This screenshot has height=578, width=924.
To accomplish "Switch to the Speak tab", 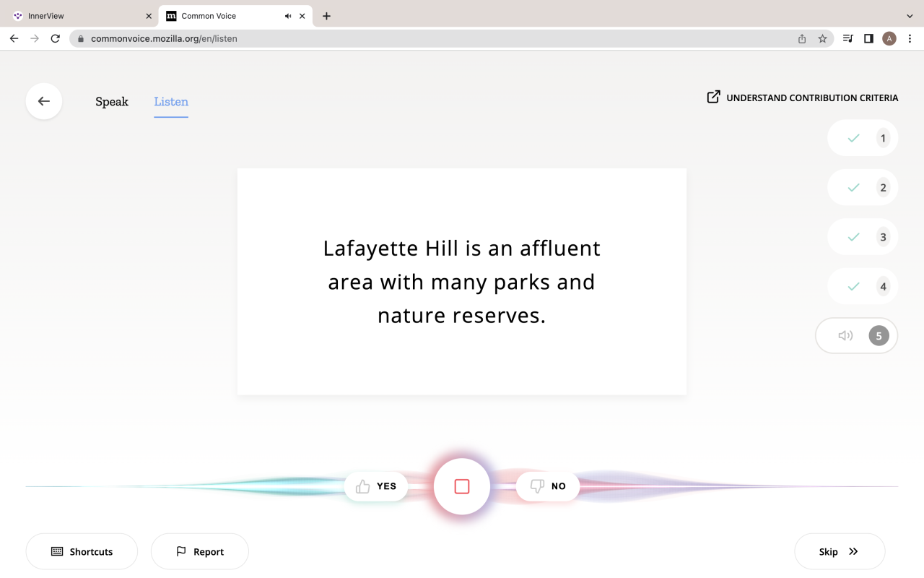I will 112,102.
